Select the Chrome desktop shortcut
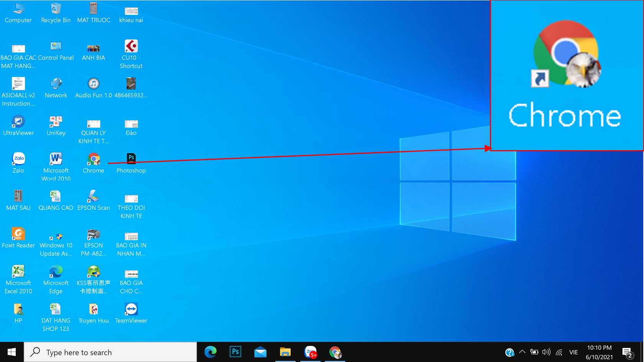 coord(94,163)
